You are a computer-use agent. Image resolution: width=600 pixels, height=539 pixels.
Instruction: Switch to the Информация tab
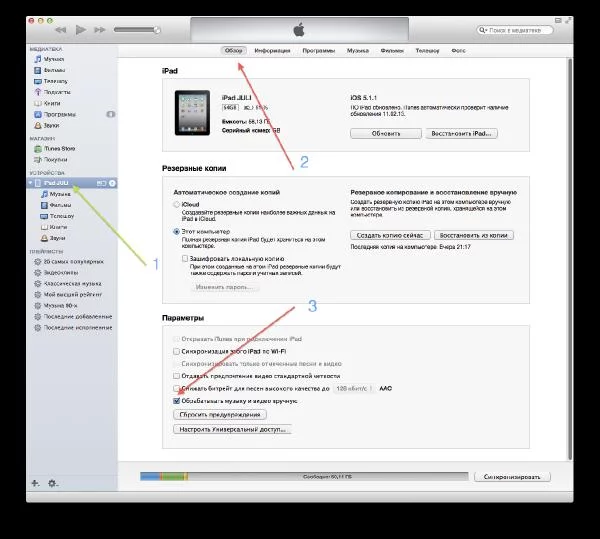(x=272, y=50)
